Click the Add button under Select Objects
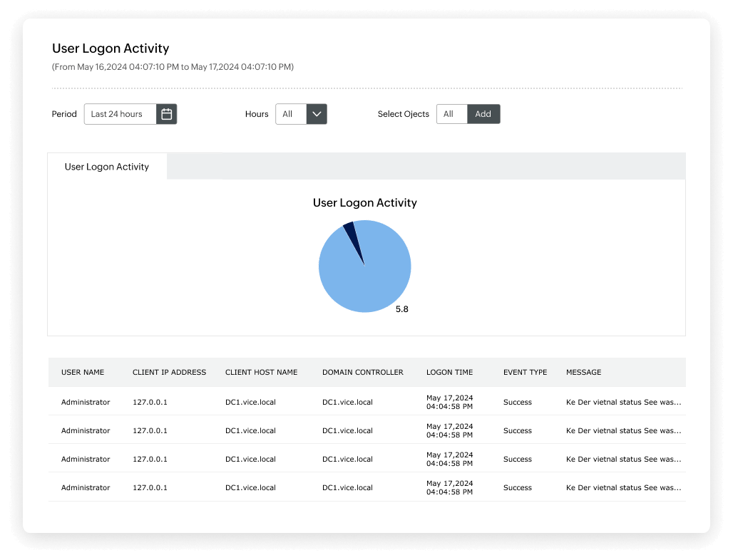733x560 pixels. tap(483, 113)
